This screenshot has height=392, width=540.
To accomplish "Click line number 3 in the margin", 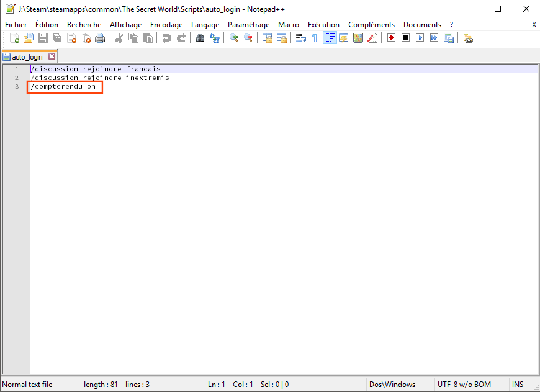I will pyautogui.click(x=17, y=86).
